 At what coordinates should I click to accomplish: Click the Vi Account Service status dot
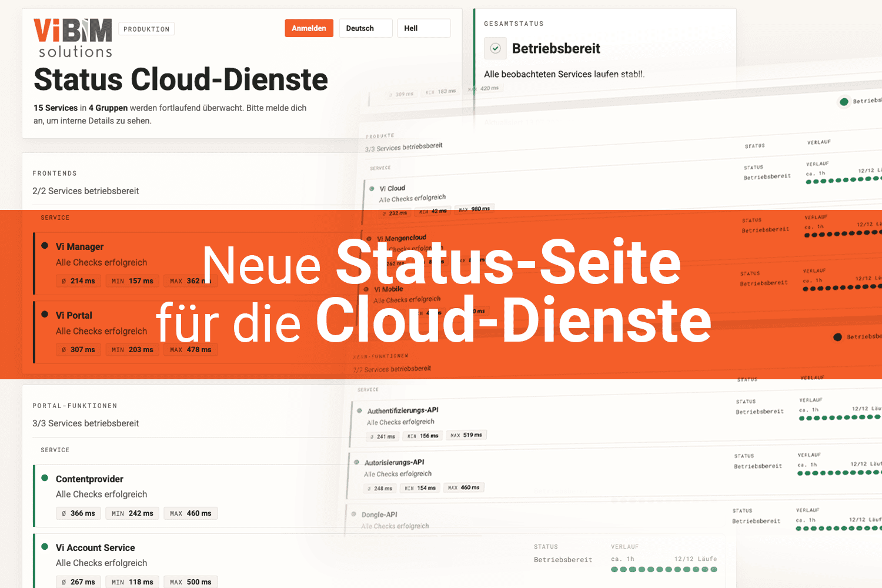(45, 547)
